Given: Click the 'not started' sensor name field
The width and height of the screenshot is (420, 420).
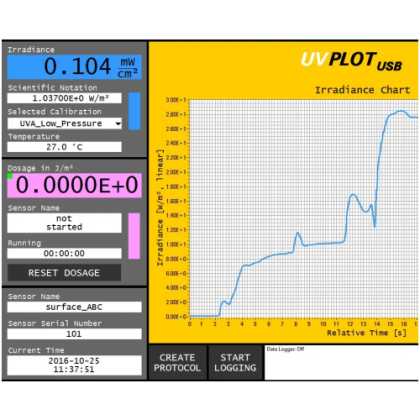Looking at the screenshot, I should (65, 223).
